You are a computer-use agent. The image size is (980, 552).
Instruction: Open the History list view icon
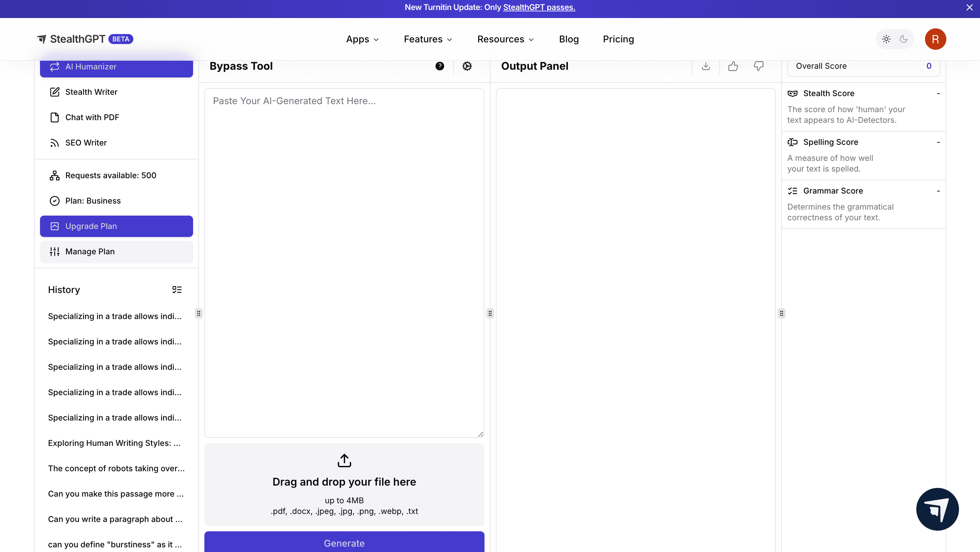(177, 290)
